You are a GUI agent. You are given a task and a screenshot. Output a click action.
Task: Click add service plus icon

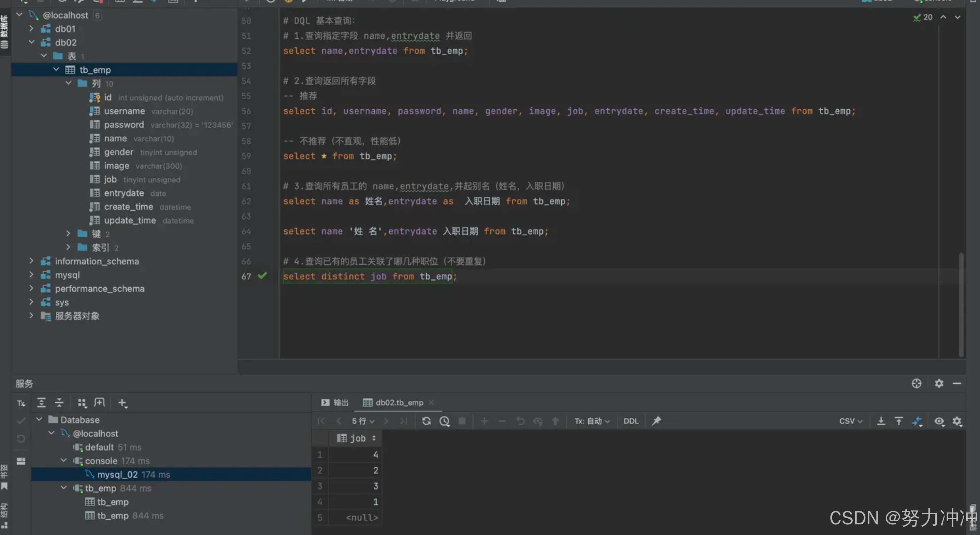point(122,403)
